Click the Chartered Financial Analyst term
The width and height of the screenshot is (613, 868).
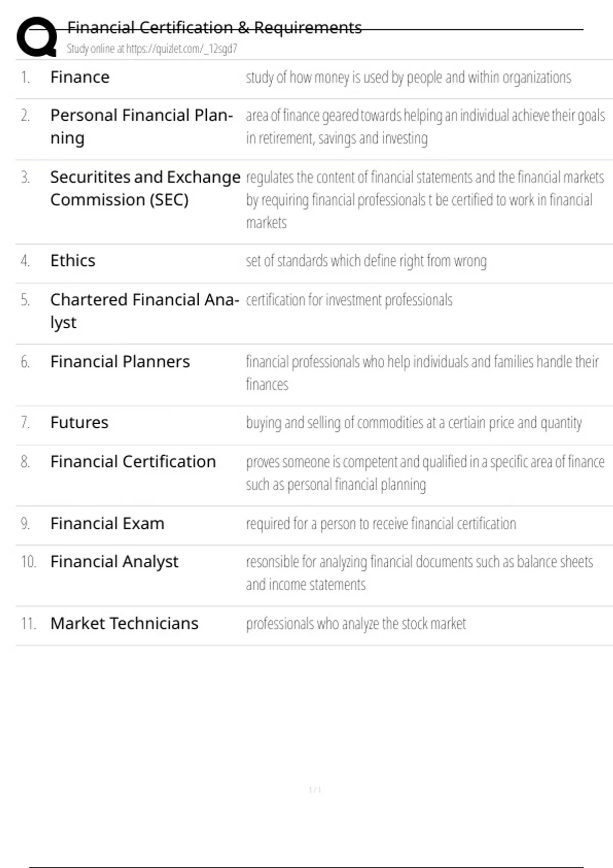coord(144,310)
